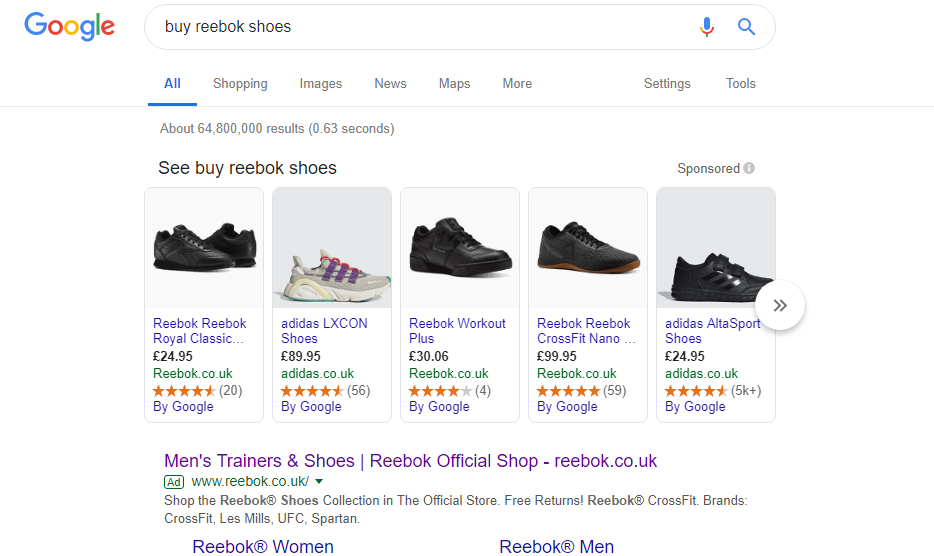Viewport: 934px width, 556px height.
Task: Click By Google under adidas AltaSport Shoes
Action: tap(695, 406)
